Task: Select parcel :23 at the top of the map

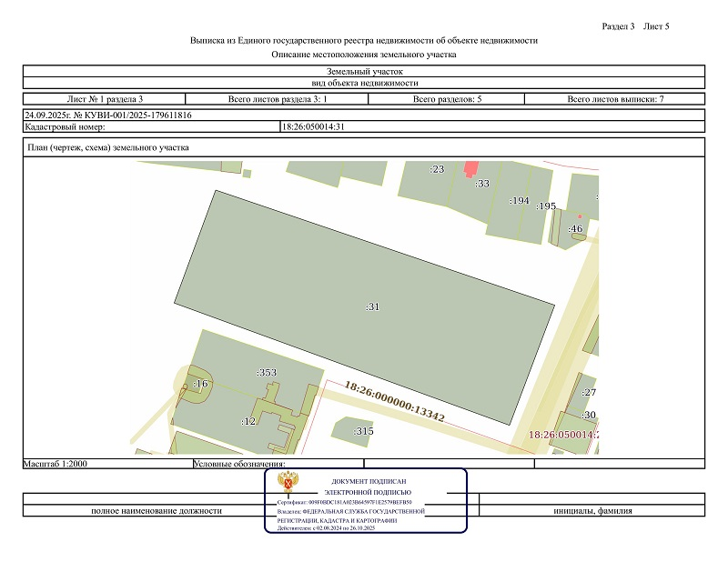Action: 436,169
